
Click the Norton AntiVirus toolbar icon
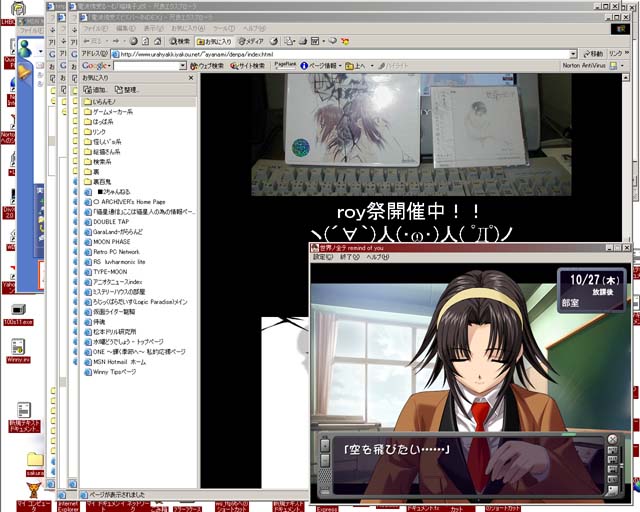(x=613, y=65)
